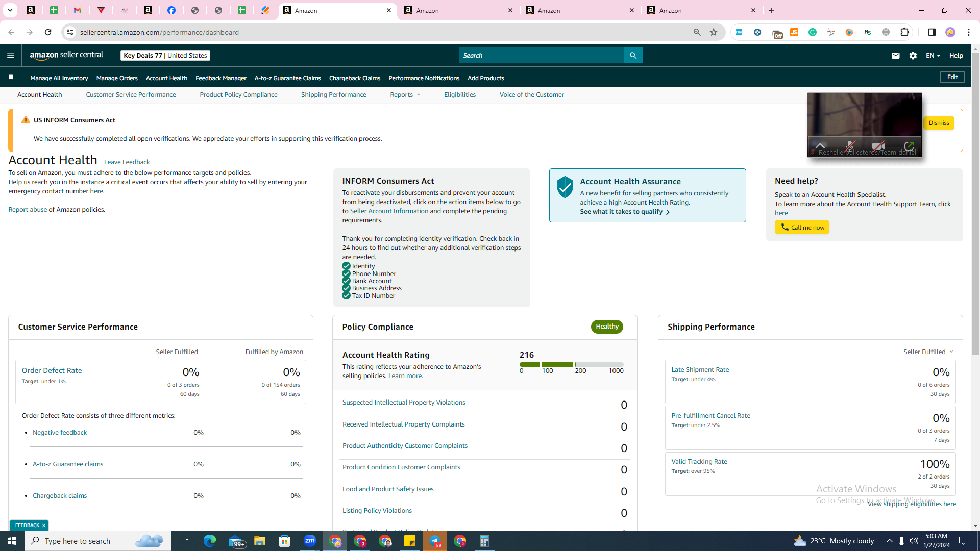
Task: Open the Chrome side panel icon
Action: pos(932,32)
